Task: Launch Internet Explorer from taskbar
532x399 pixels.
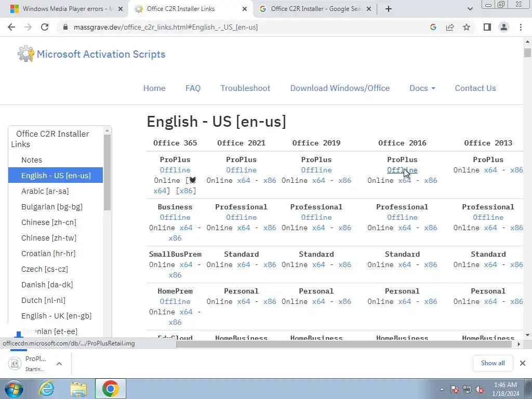Action: pyautogui.click(x=46, y=389)
